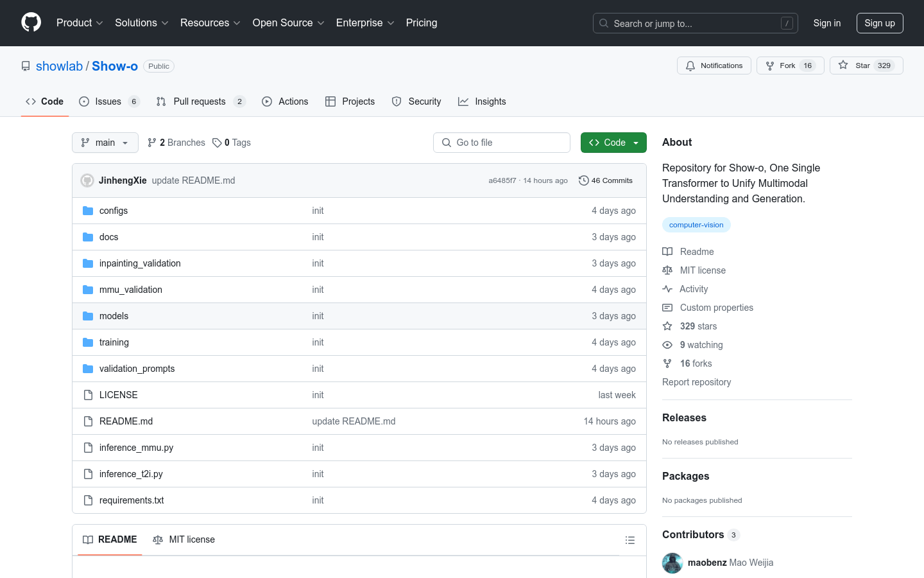Click the inference_mmu.py file icon
This screenshot has width=924, height=578.
tap(88, 448)
